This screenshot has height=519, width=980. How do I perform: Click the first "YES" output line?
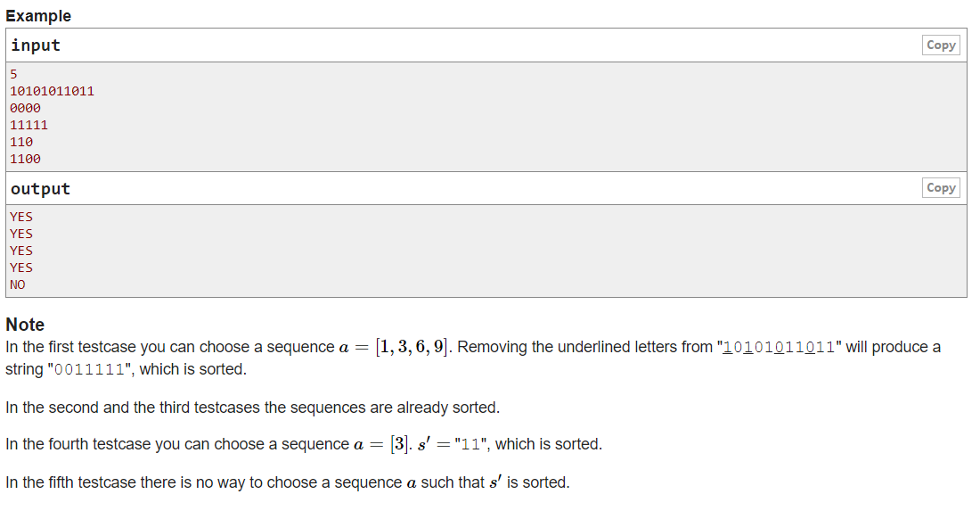[x=21, y=217]
